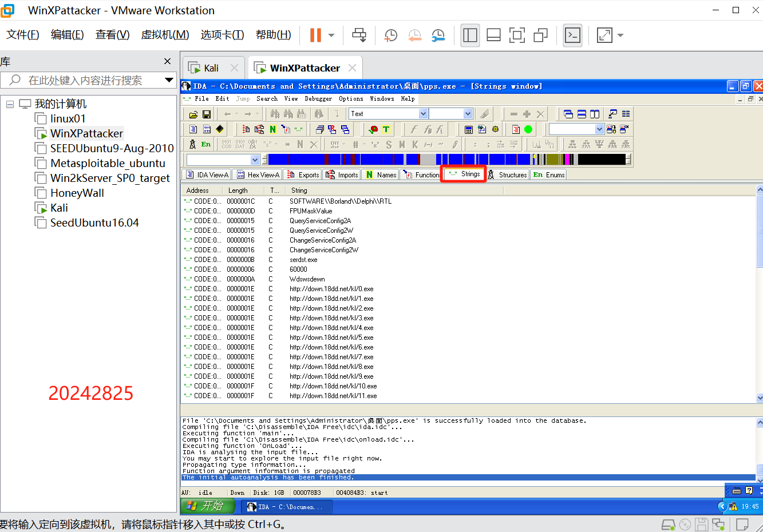
Task: Click IDA's save database floppy icon
Action: (x=207, y=114)
